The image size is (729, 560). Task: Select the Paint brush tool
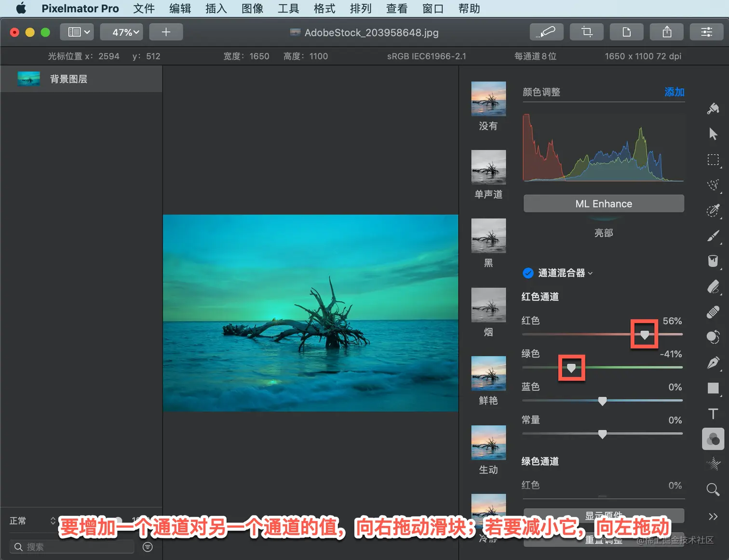tap(713, 236)
